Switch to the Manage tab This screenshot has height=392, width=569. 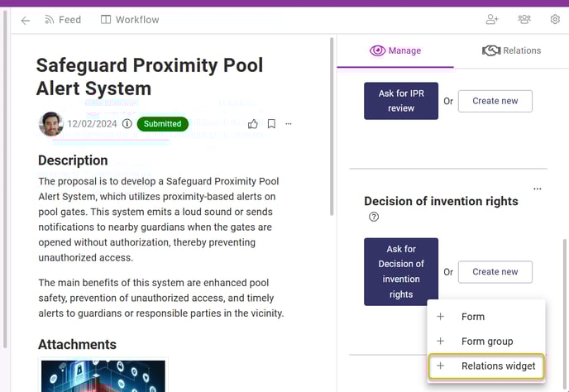click(x=395, y=50)
